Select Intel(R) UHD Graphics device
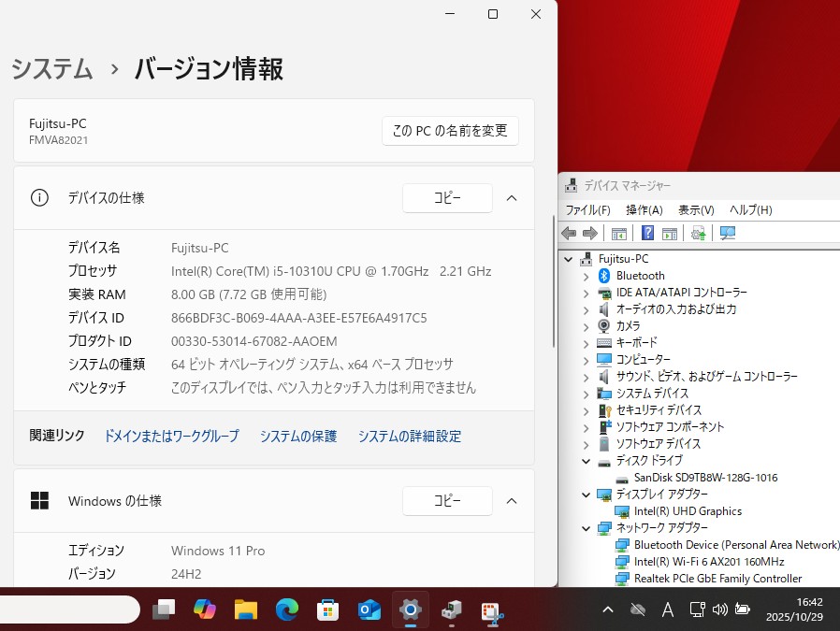The height and width of the screenshot is (631, 840). point(688,511)
